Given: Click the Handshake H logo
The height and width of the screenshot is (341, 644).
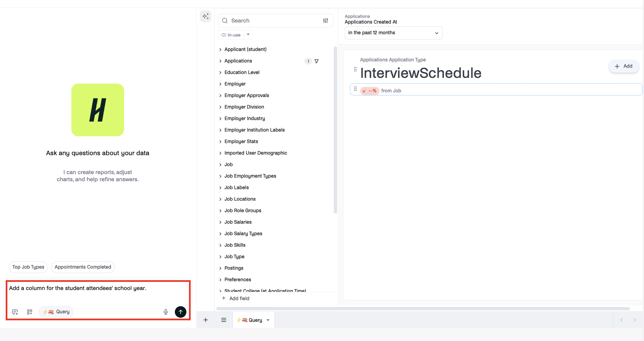Looking at the screenshot, I should pos(98,110).
